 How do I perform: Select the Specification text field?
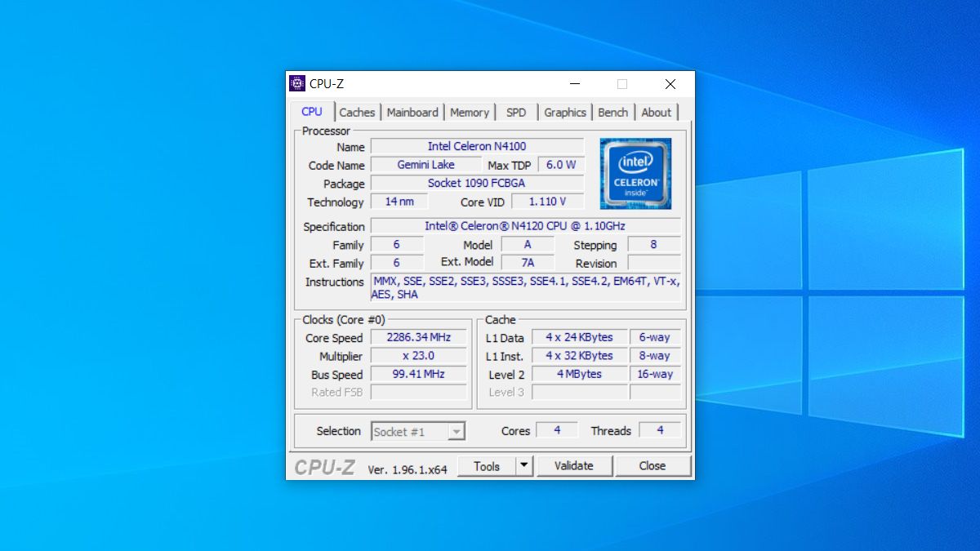pos(525,226)
